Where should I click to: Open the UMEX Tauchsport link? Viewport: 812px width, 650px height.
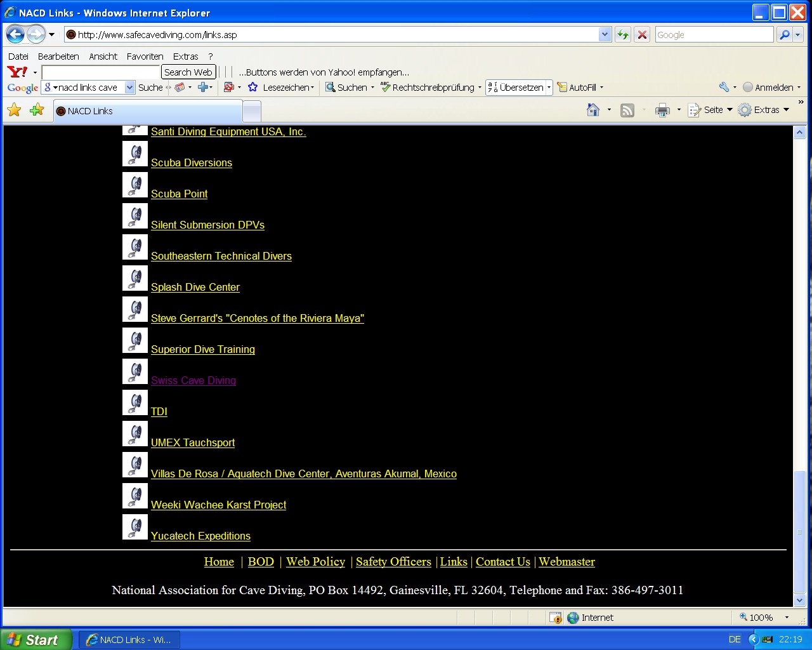[x=193, y=442]
